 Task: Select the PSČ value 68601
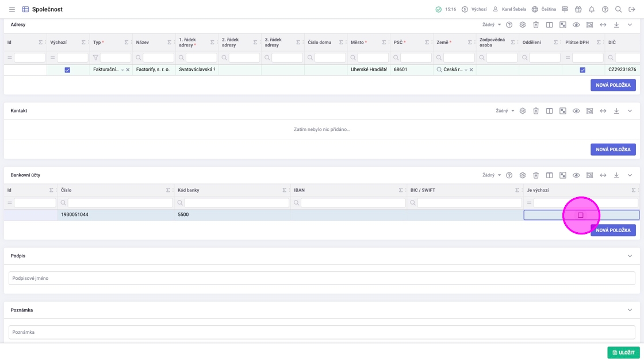(x=412, y=70)
